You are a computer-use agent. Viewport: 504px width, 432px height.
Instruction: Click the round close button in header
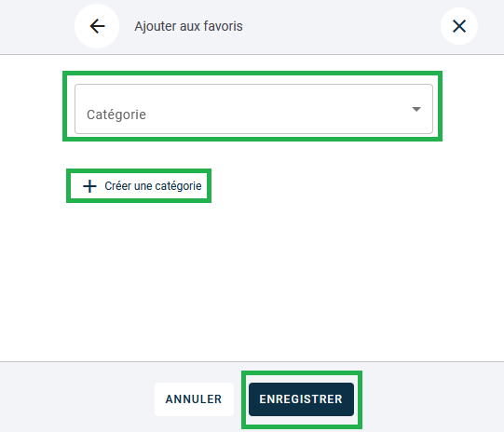[x=459, y=26]
